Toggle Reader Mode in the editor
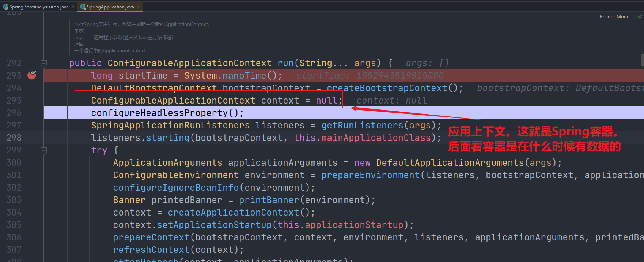Screen dimensions: 644x262 pyautogui.click(x=614, y=16)
